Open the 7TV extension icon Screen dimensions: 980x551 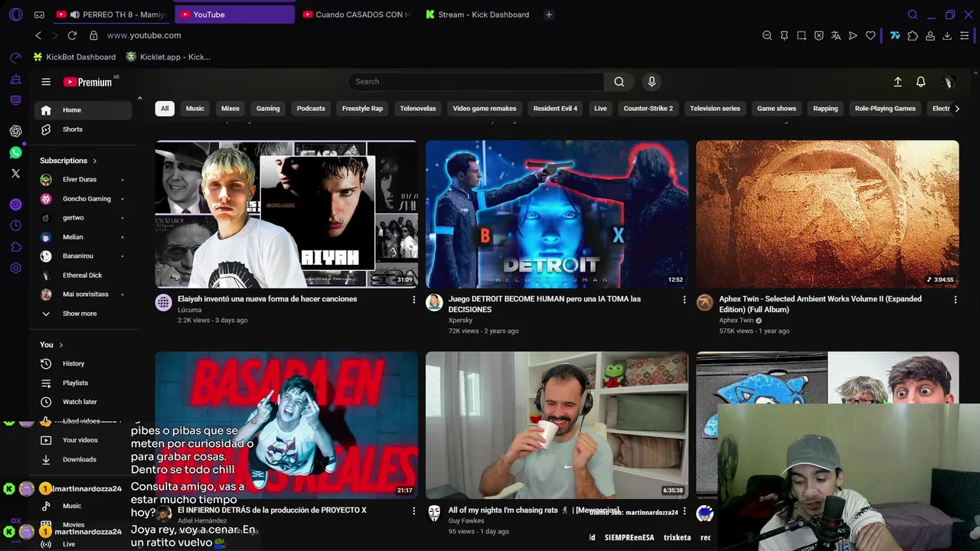tap(895, 35)
